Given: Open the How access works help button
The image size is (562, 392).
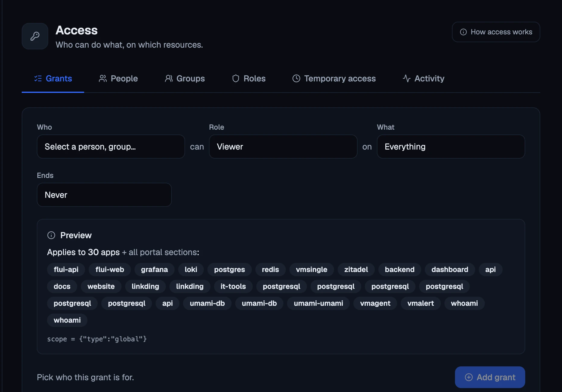Looking at the screenshot, I should (x=496, y=32).
